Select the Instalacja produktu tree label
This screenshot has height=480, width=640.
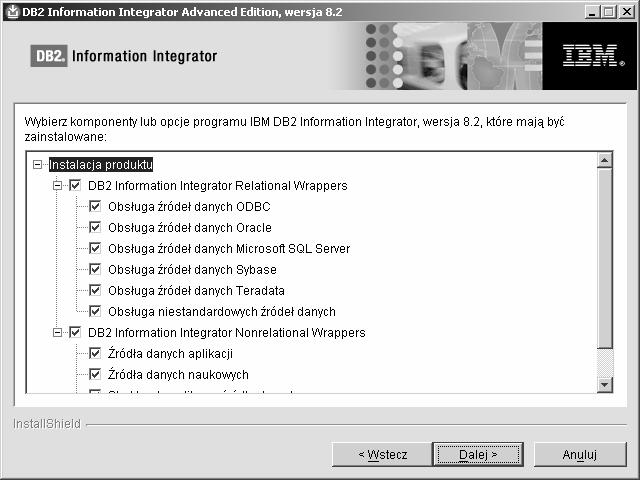click(x=101, y=165)
